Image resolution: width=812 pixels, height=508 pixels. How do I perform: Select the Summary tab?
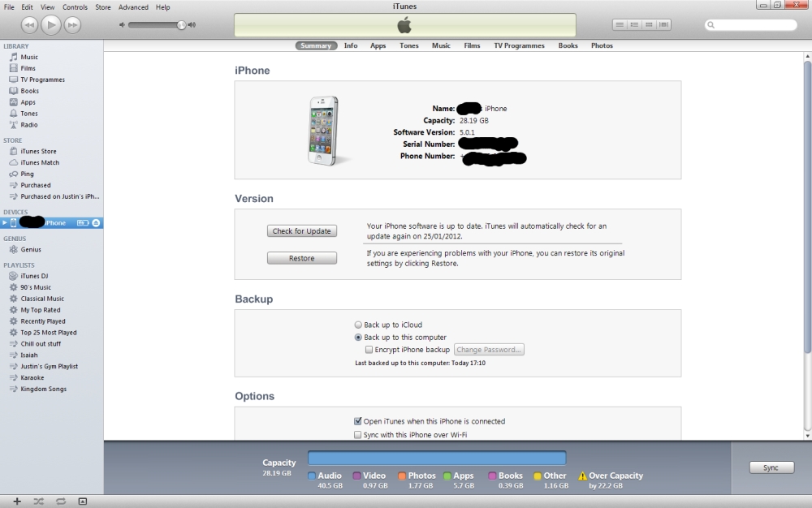pyautogui.click(x=316, y=45)
